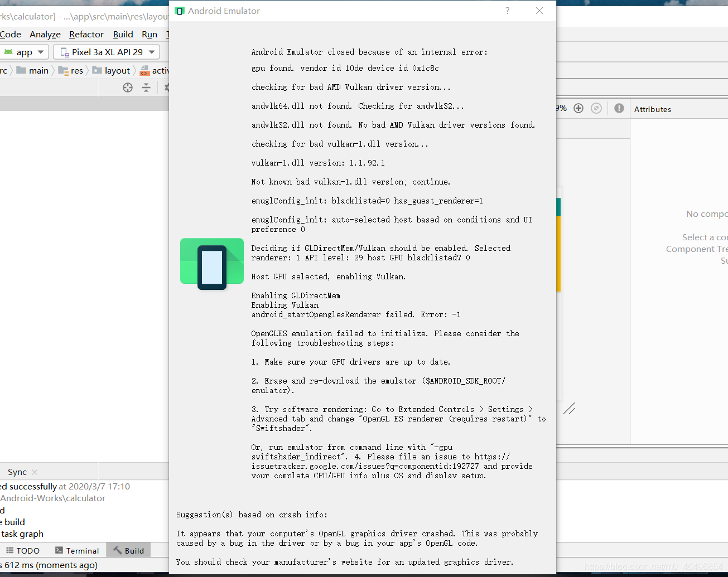The width and height of the screenshot is (728, 577).
Task: Close the Android Emulator error dialog
Action: [539, 11]
